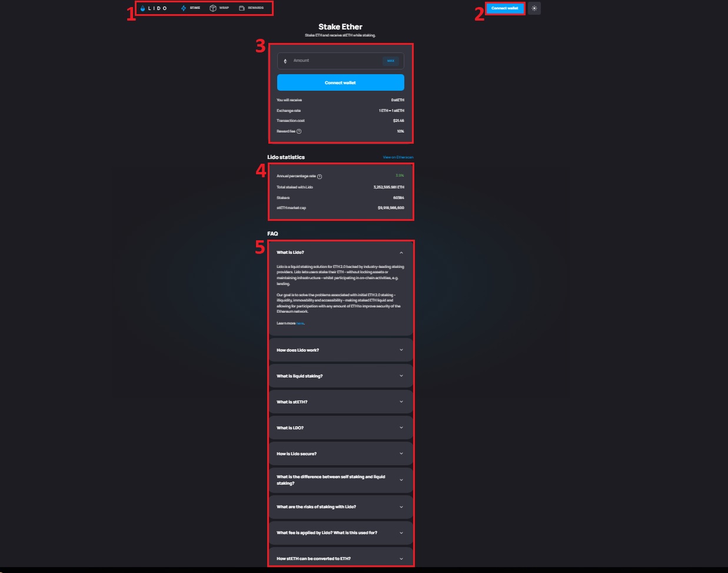Click the "Total staked with Lido" label

(x=295, y=187)
